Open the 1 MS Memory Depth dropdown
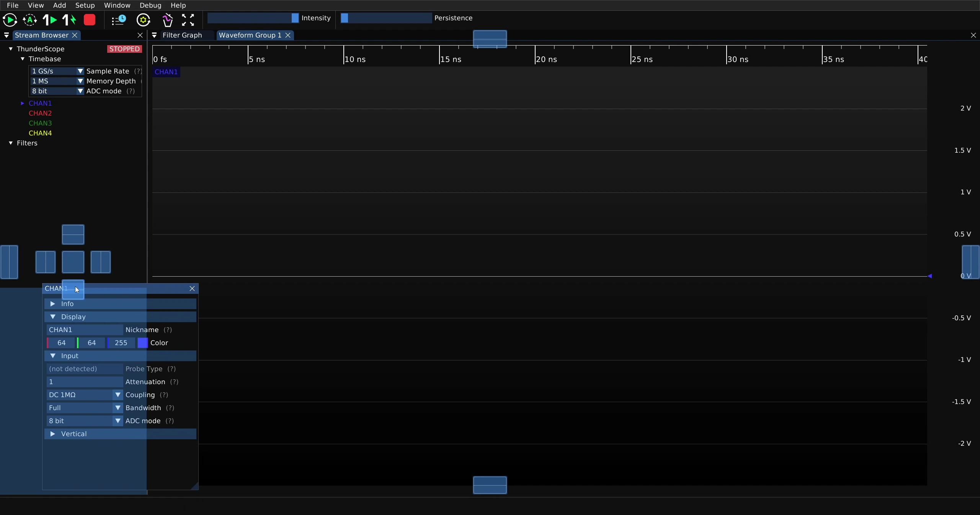The height and width of the screenshot is (515, 980). [57, 81]
